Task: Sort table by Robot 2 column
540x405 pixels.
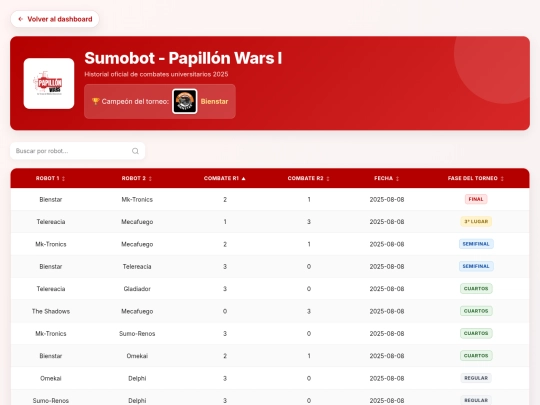Action: click(137, 178)
